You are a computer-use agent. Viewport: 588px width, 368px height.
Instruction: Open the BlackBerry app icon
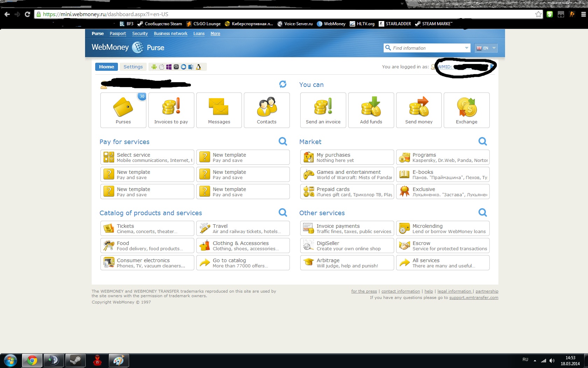point(176,67)
